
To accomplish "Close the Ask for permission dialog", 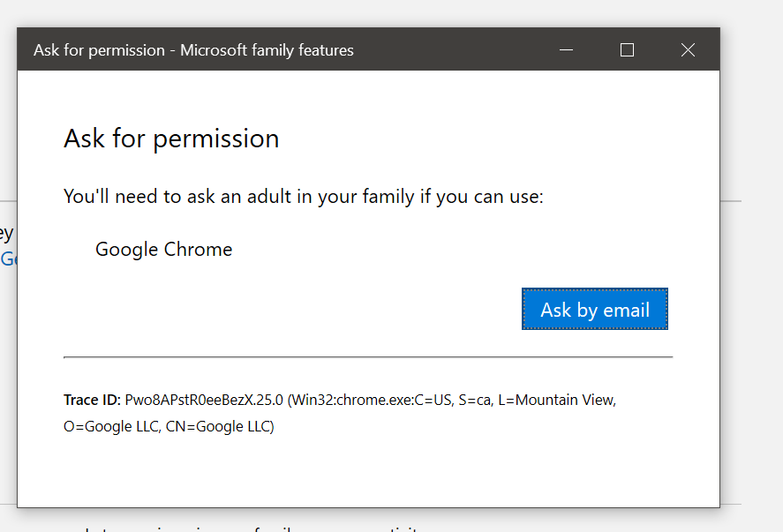I will click(689, 50).
